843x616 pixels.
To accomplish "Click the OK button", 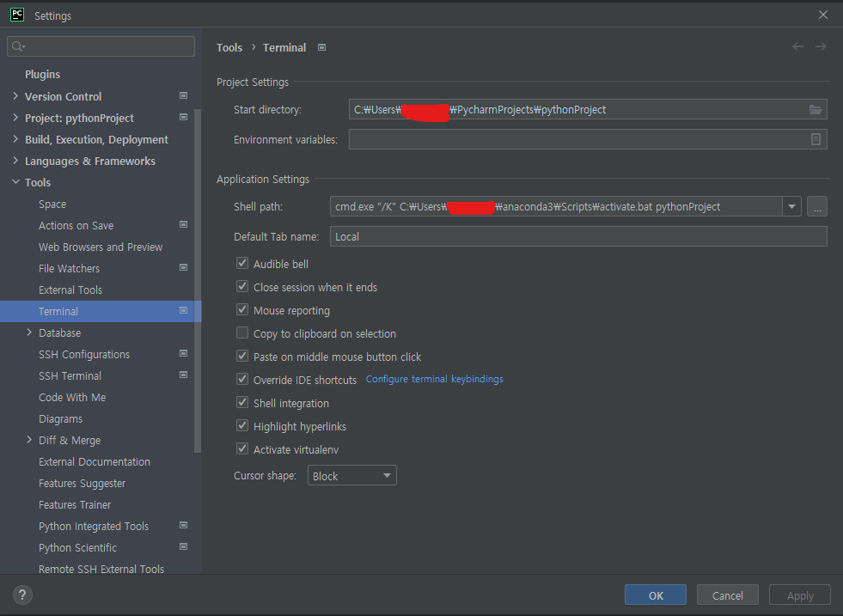I will pyautogui.click(x=656, y=595).
